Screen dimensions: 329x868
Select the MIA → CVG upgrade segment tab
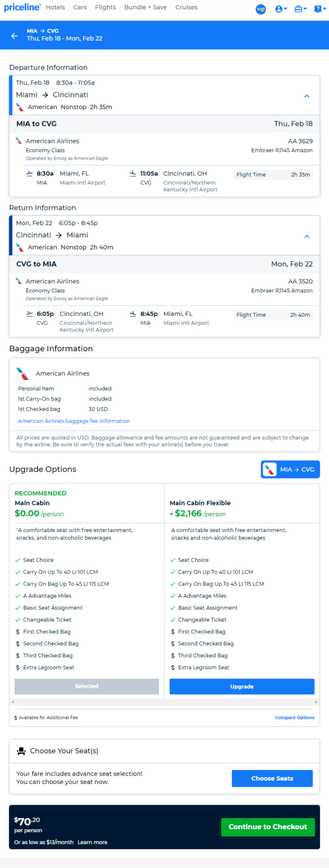pos(290,469)
